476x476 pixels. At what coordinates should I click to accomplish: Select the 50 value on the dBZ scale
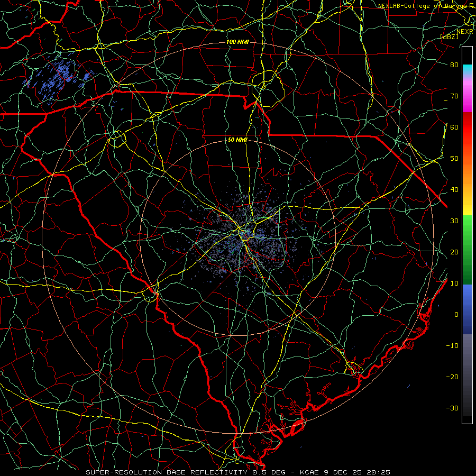coord(454,159)
